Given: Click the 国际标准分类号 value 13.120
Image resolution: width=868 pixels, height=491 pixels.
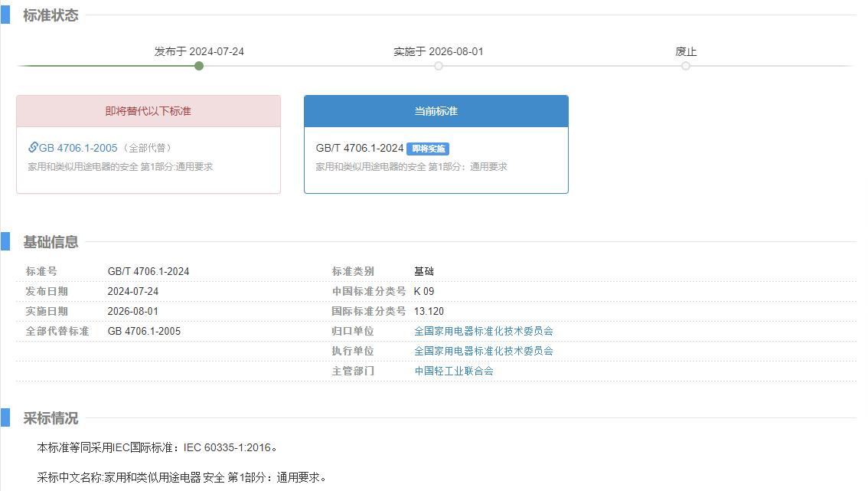Looking at the screenshot, I should pos(429,312).
